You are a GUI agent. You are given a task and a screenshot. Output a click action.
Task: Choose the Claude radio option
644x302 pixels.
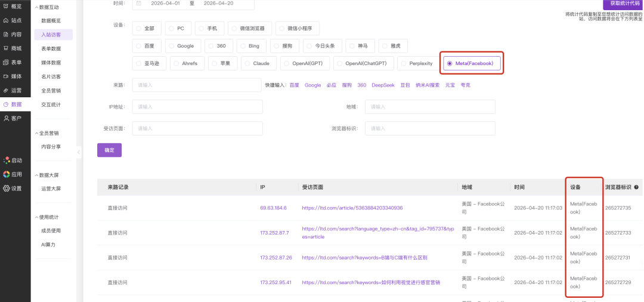tap(247, 63)
